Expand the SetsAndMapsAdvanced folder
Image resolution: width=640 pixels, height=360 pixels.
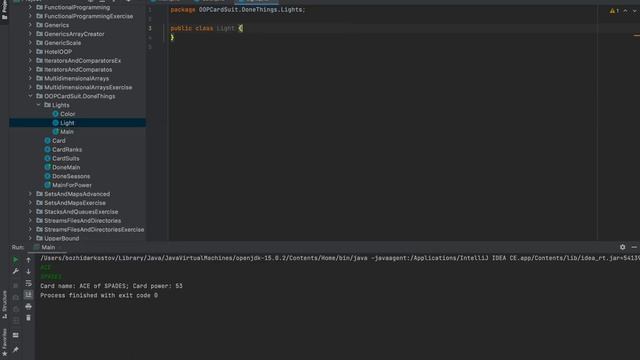(x=30, y=194)
